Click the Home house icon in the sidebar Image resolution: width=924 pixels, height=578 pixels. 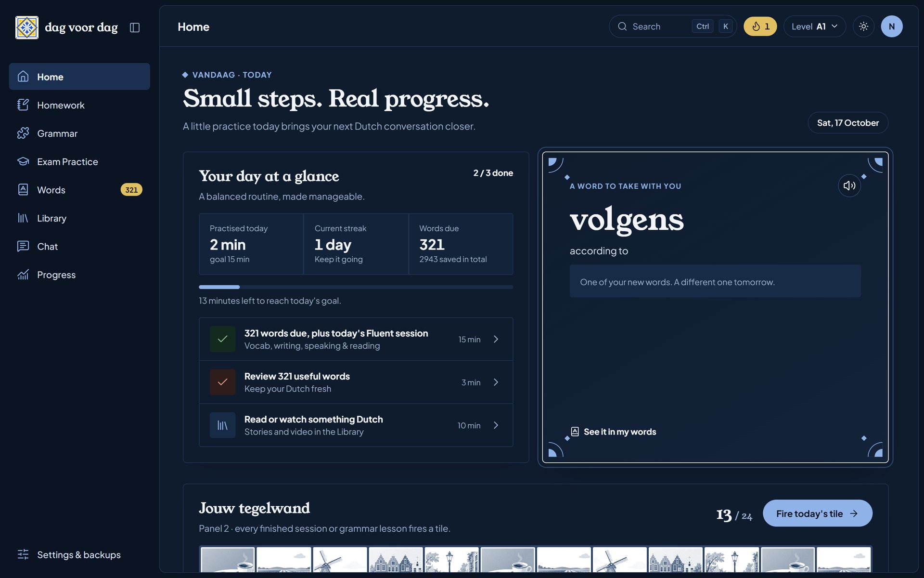point(23,77)
